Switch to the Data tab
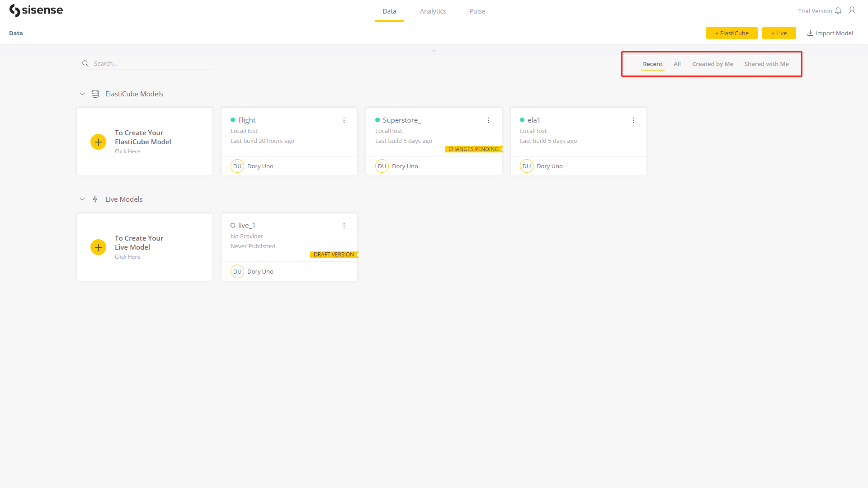Viewport: 868px width, 488px height. [x=389, y=11]
